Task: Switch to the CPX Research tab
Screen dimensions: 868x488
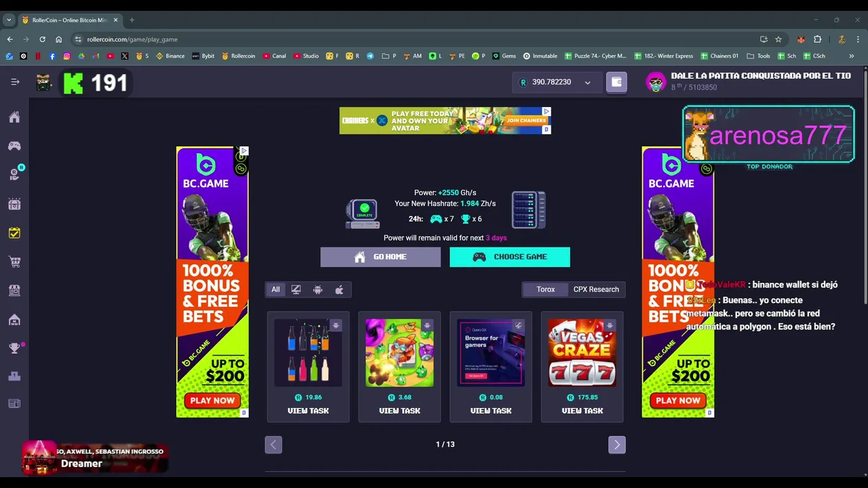Action: (x=596, y=289)
